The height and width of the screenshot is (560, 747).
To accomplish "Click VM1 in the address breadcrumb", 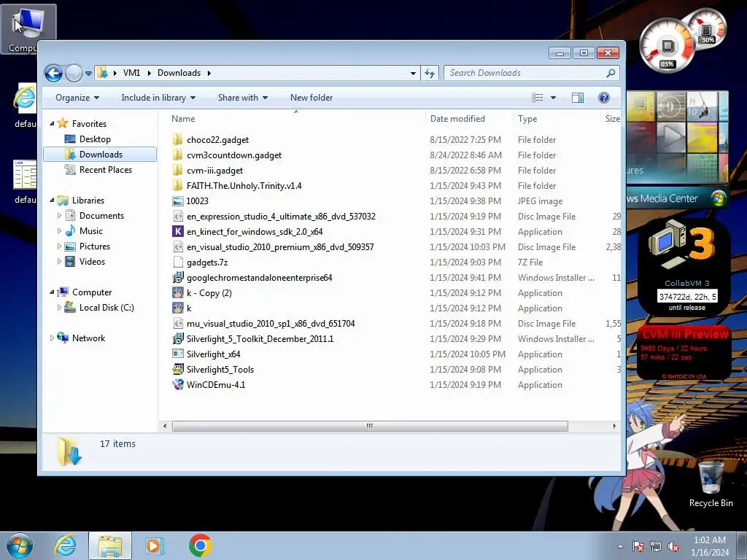I will pyautogui.click(x=131, y=73).
